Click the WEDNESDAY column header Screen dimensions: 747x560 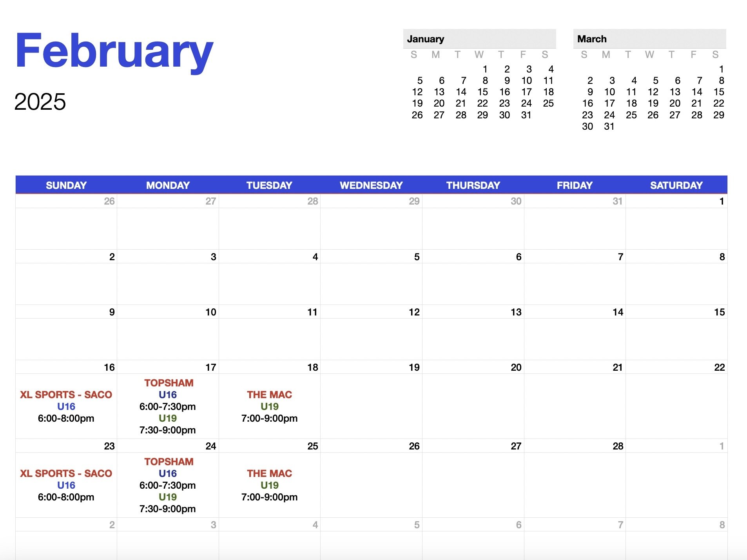[371, 185]
